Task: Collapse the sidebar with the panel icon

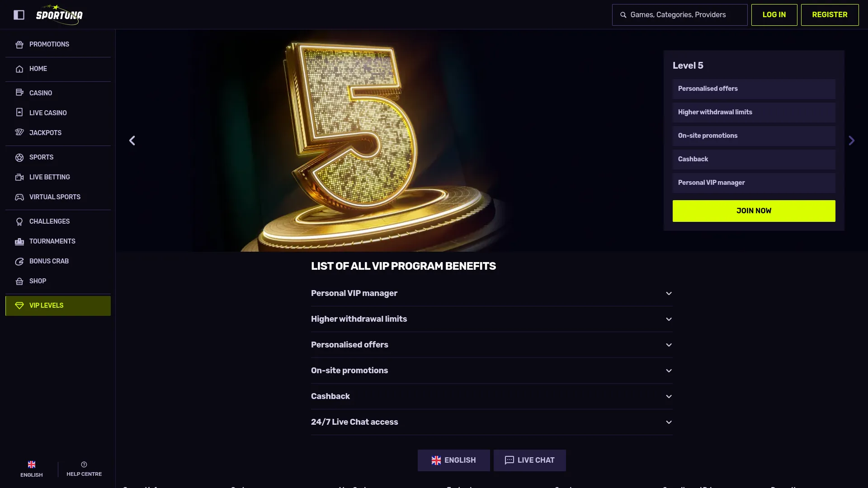Action: point(19,15)
